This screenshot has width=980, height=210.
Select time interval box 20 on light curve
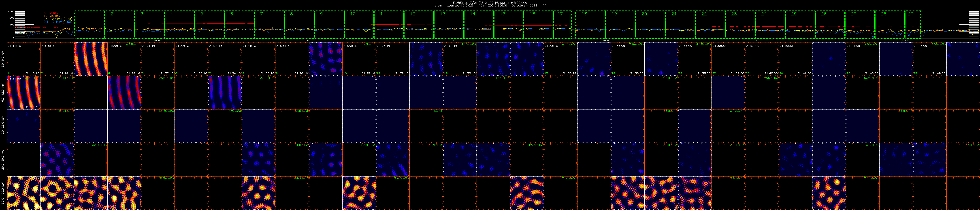pyautogui.click(x=651, y=25)
